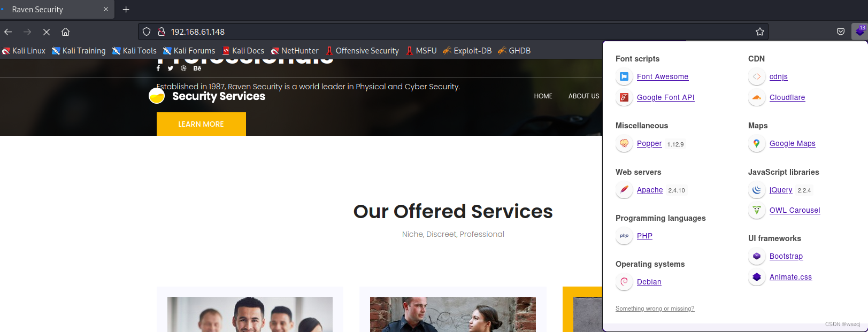The height and width of the screenshot is (332, 868).
Task: Click 'Something wrong or missing?' link
Action: click(655, 308)
